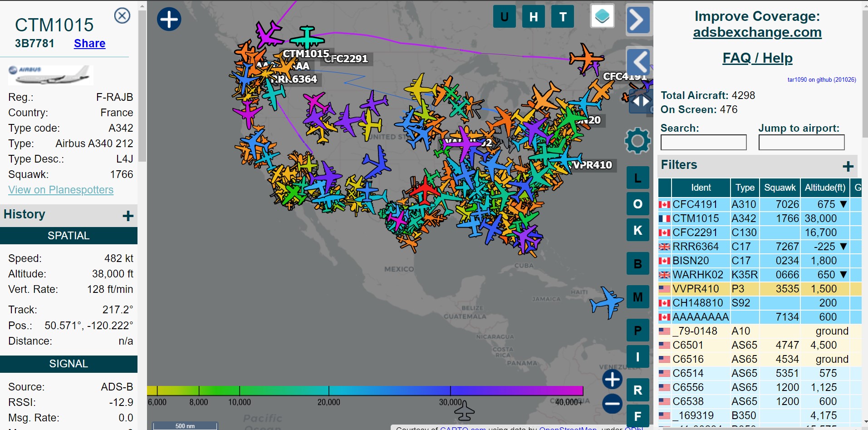This screenshot has height=430, width=868.
Task: Select RRR6364 row in aircraft table
Action: coord(760,247)
